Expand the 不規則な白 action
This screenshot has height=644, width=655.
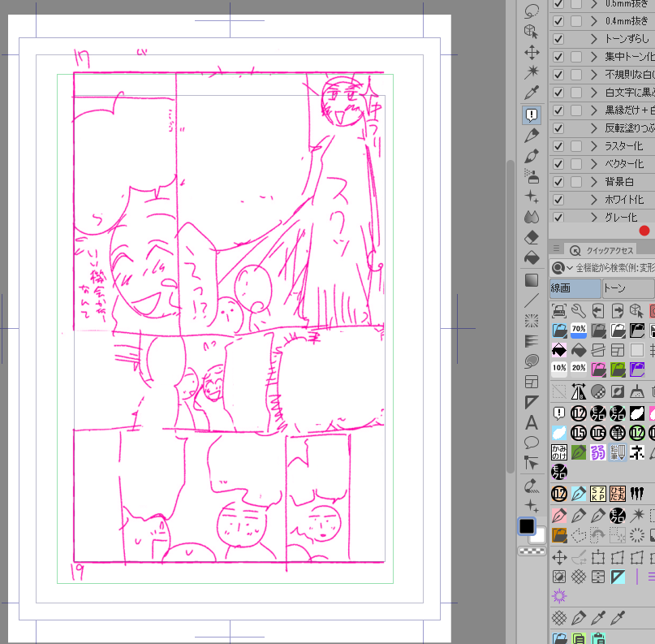click(x=594, y=75)
